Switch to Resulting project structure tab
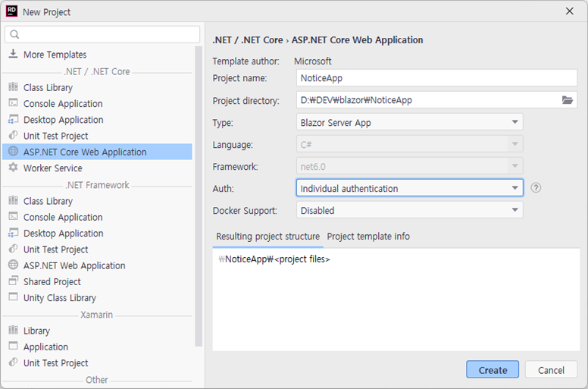This screenshot has width=588, height=389. point(267,237)
